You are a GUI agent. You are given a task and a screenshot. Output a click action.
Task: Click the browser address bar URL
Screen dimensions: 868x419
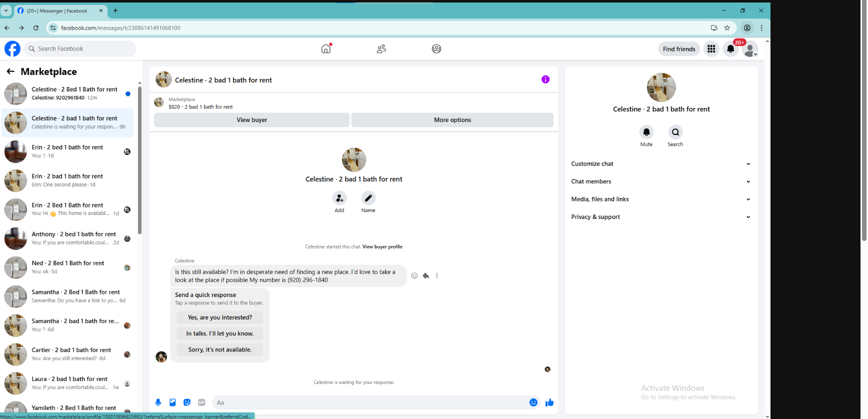(x=120, y=28)
